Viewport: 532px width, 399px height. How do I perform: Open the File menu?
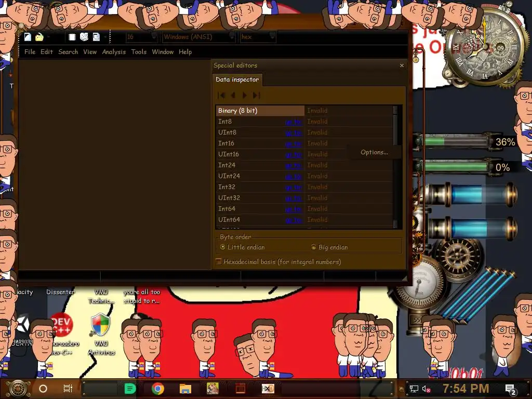pos(30,52)
